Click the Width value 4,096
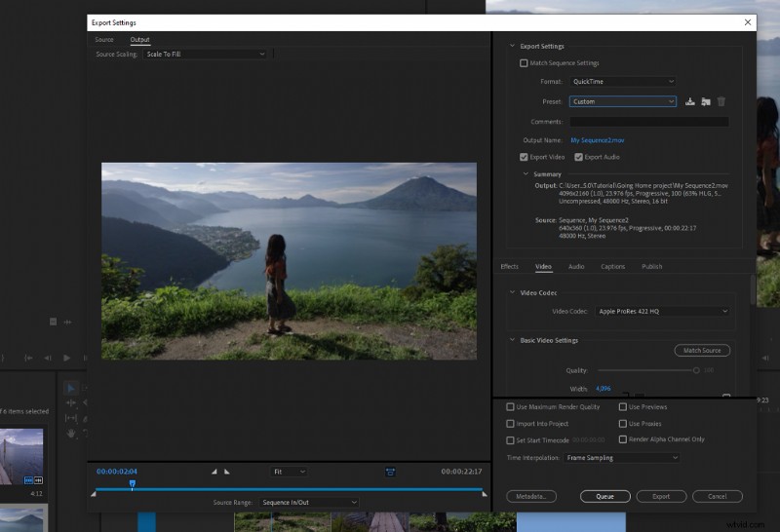 pyautogui.click(x=603, y=389)
